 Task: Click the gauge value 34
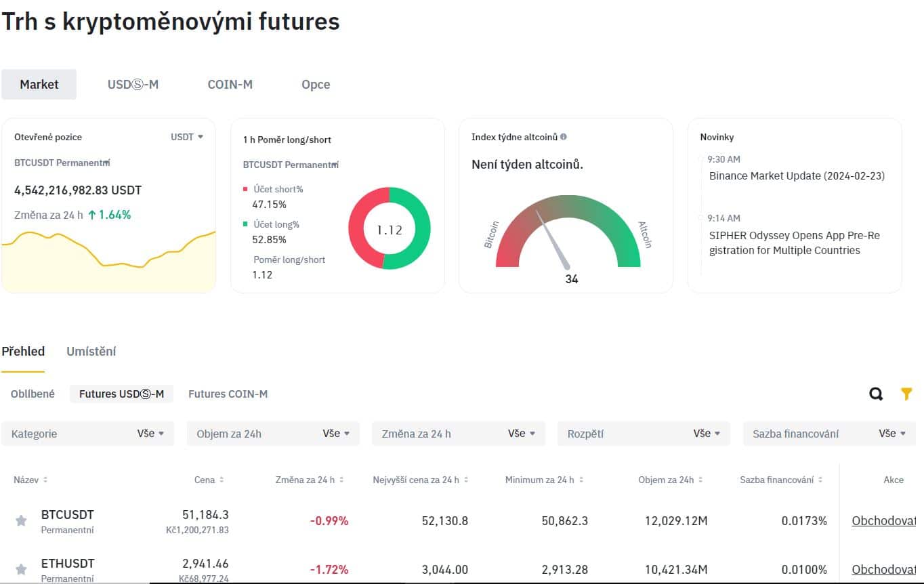click(572, 279)
